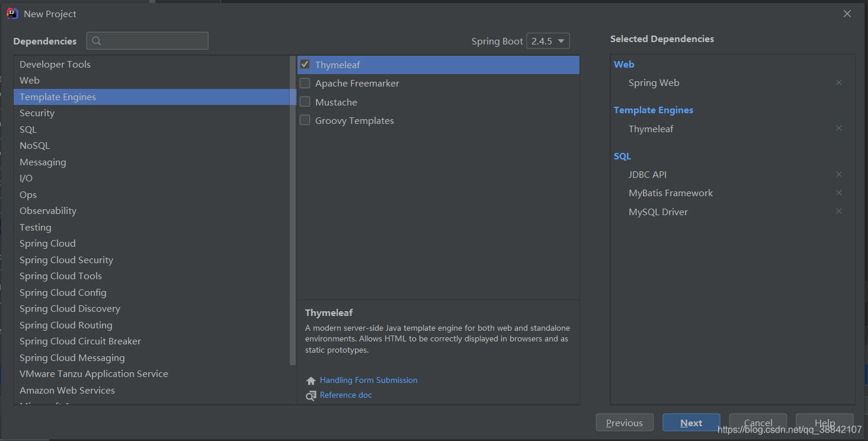Open Handling Form Submission guide link
This screenshot has width=868, height=441.
pyautogui.click(x=369, y=380)
